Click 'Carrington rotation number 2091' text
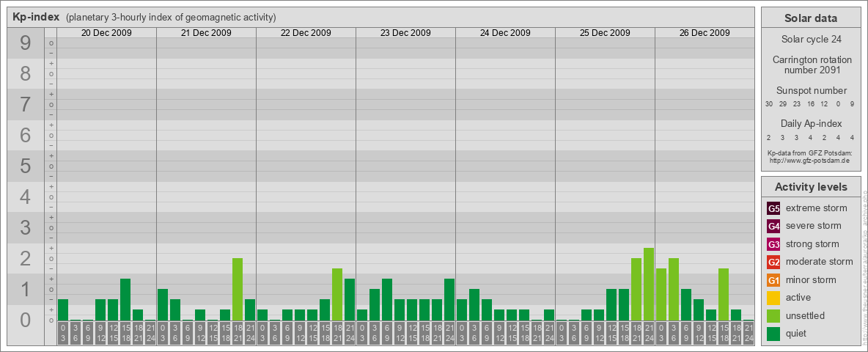This screenshot has height=352, width=868. pyautogui.click(x=812, y=65)
